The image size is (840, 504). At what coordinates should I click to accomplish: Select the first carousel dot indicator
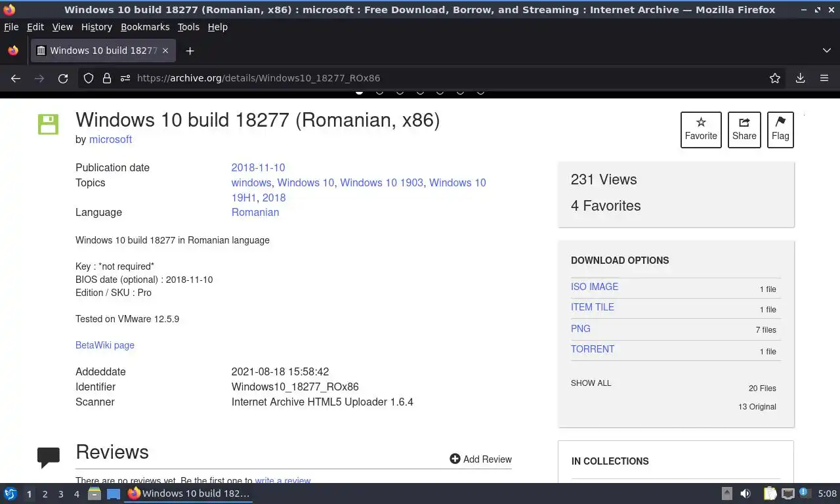click(359, 91)
